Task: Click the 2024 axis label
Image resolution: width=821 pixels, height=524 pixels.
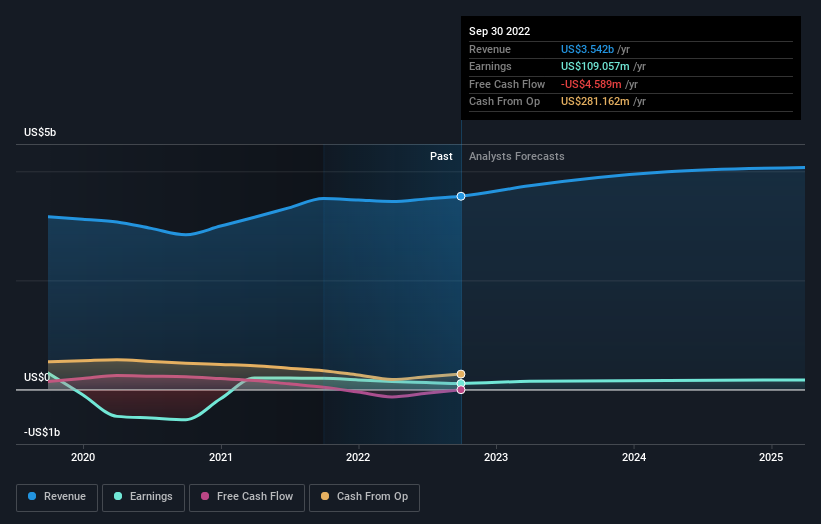Action: 634,458
